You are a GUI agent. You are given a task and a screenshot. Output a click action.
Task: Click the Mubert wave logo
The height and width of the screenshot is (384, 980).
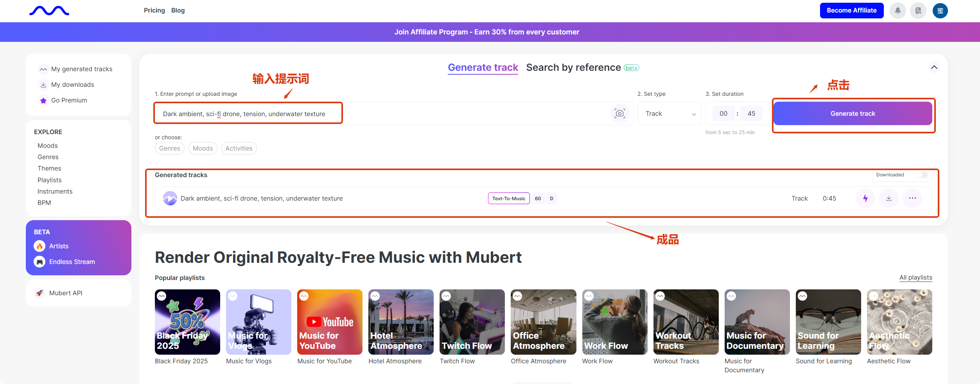pyautogui.click(x=49, y=11)
